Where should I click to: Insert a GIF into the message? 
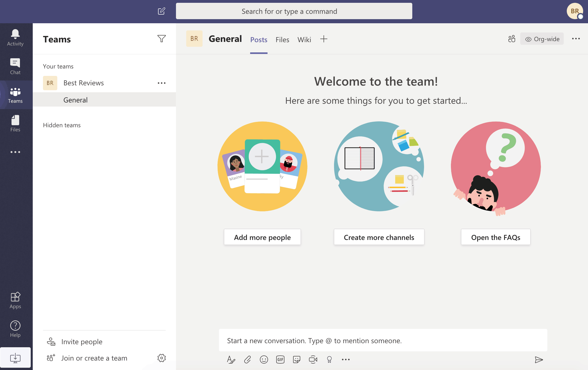tap(280, 359)
